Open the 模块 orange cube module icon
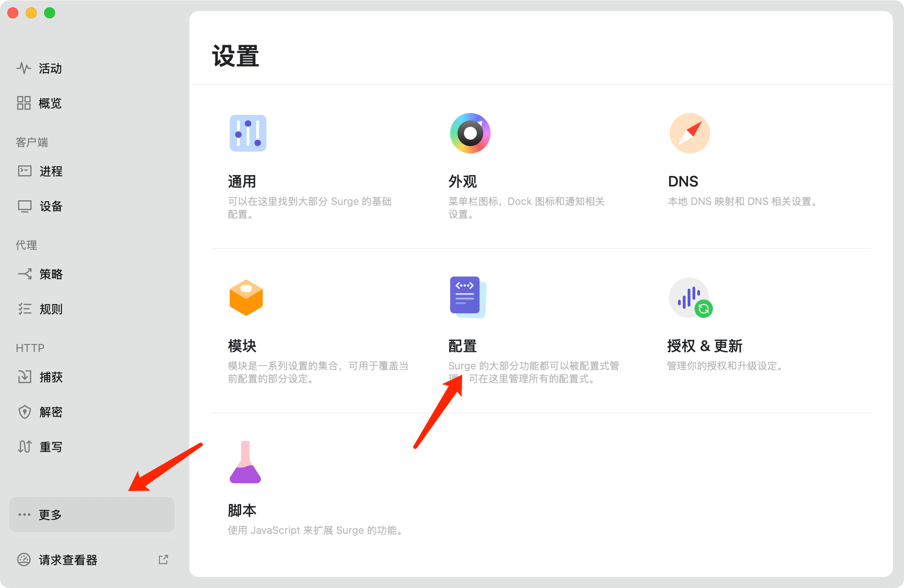904x588 pixels. pyautogui.click(x=246, y=298)
